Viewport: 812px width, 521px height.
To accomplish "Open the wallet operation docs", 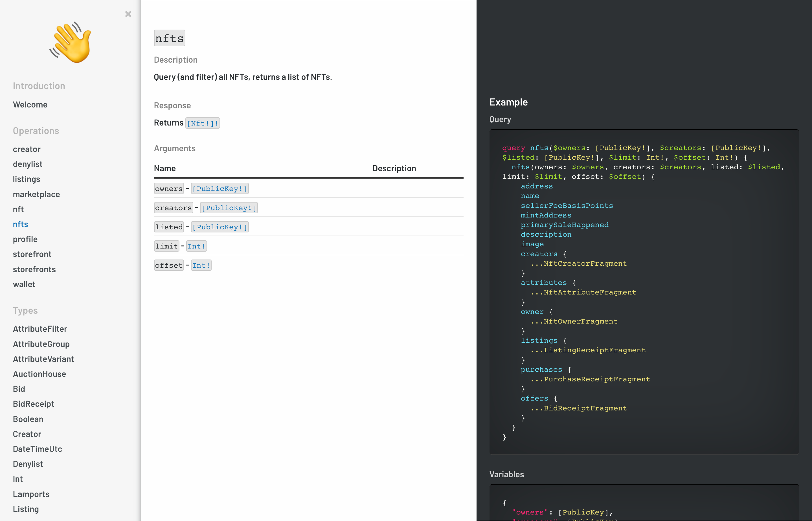I will (24, 284).
